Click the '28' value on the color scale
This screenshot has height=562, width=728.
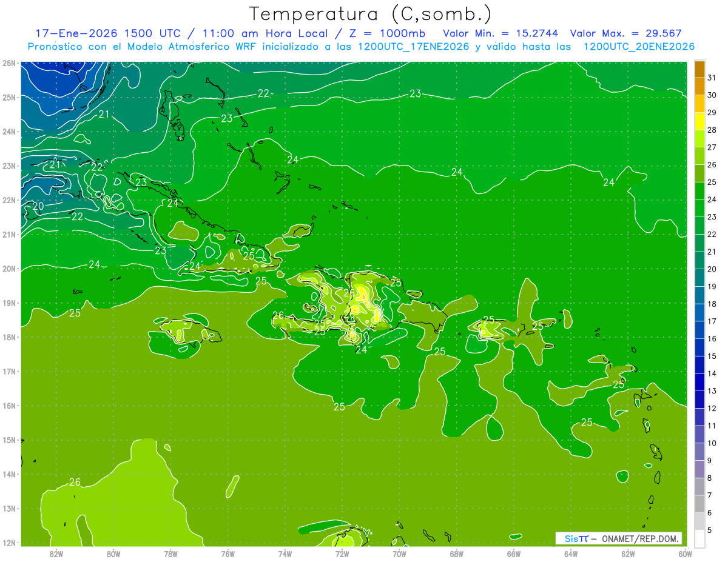click(x=712, y=130)
